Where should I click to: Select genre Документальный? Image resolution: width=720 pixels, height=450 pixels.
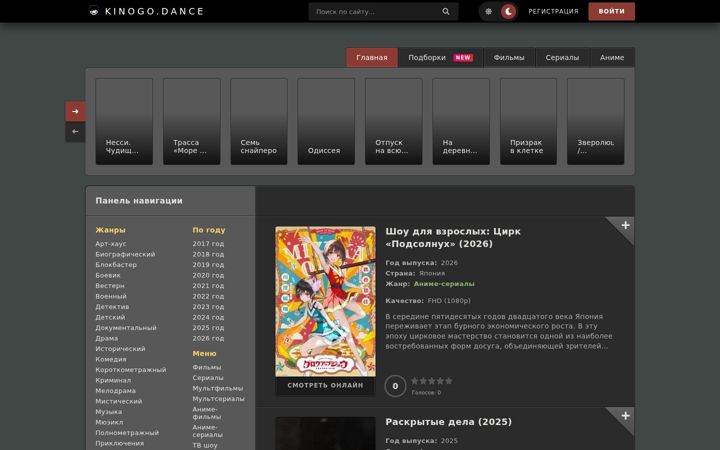click(126, 328)
